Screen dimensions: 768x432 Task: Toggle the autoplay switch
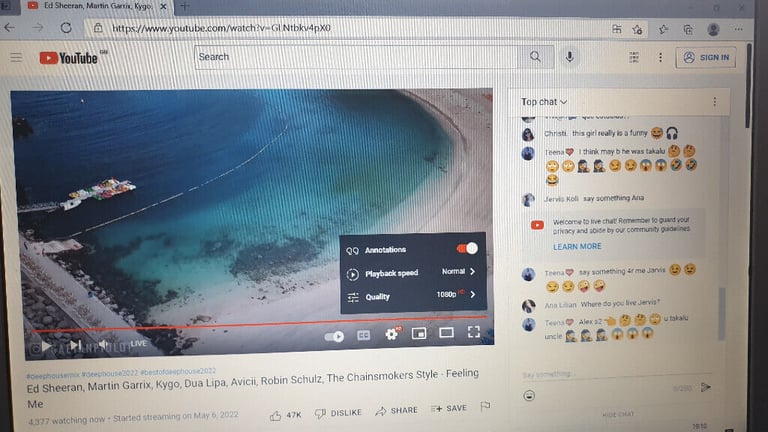pos(334,336)
